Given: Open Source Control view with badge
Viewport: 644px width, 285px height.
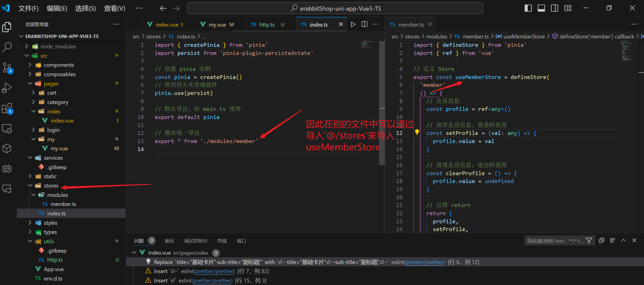Looking at the screenshot, I should [x=7, y=68].
